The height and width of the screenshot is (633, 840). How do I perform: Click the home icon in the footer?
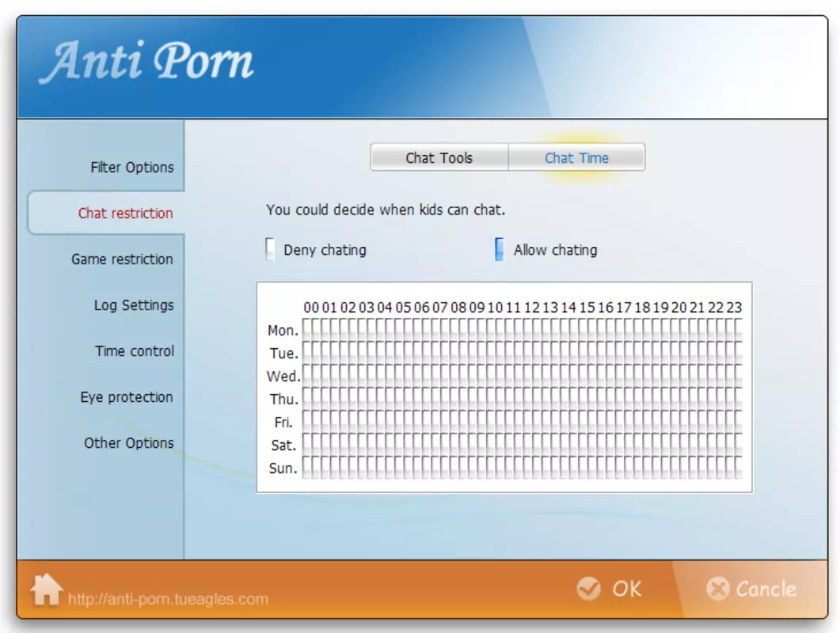46,589
